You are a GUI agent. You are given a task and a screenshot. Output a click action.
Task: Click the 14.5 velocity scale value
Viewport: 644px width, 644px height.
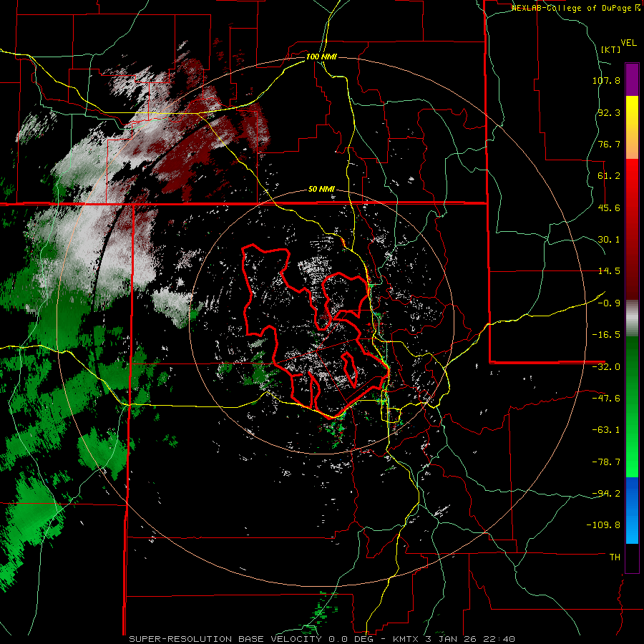pos(609,271)
